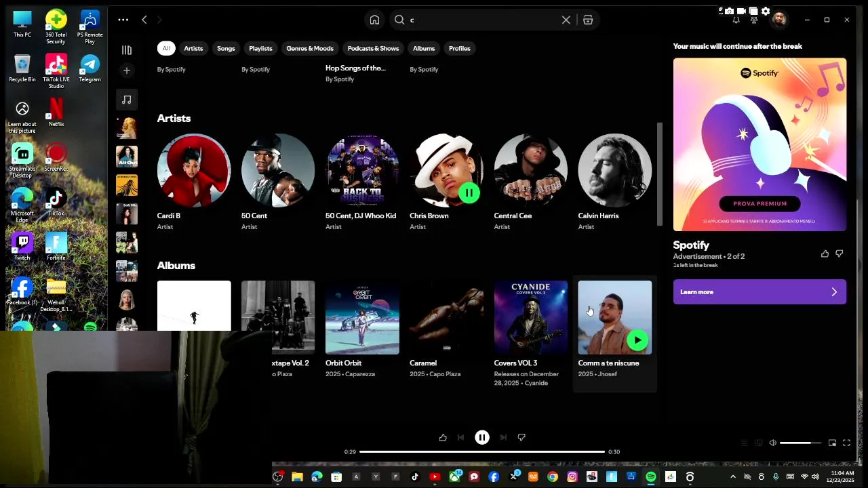The image size is (868, 488).
Task: Open the user profile avatar
Action: click(779, 20)
